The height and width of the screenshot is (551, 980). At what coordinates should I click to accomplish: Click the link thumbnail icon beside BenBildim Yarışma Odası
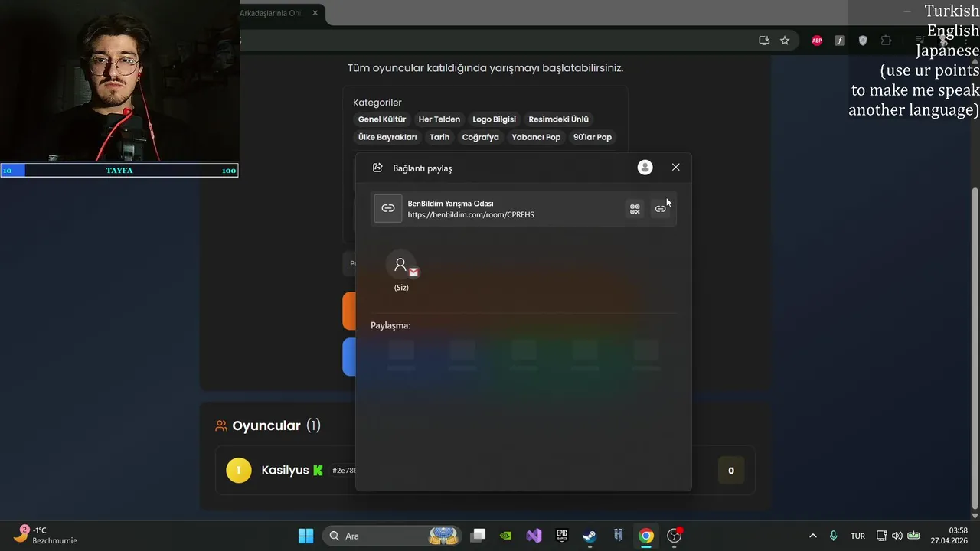click(388, 208)
